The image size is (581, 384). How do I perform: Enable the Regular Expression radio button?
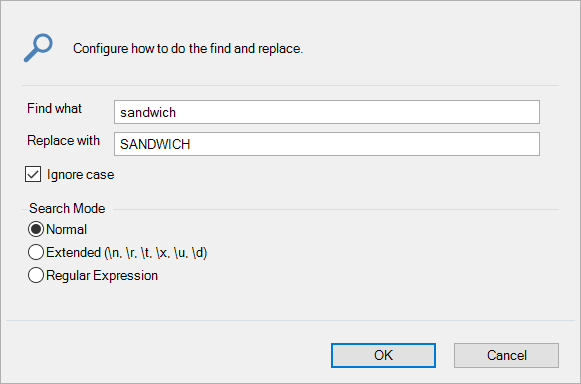point(36,275)
